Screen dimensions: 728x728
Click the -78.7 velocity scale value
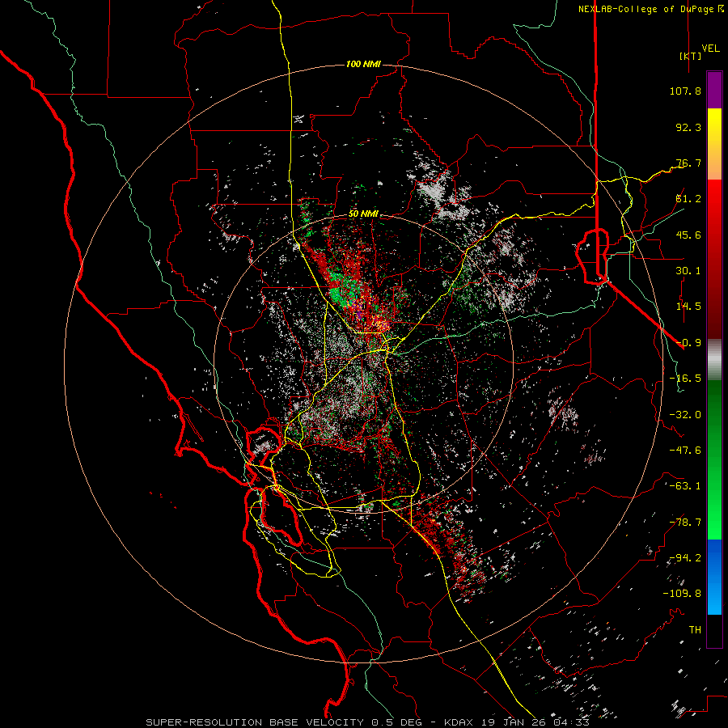[x=685, y=523]
